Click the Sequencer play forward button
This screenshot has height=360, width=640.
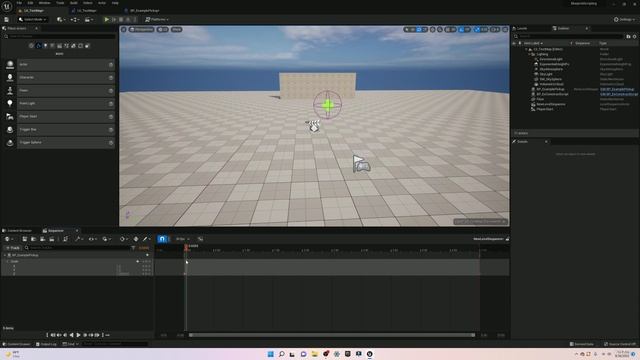[x=78, y=335]
